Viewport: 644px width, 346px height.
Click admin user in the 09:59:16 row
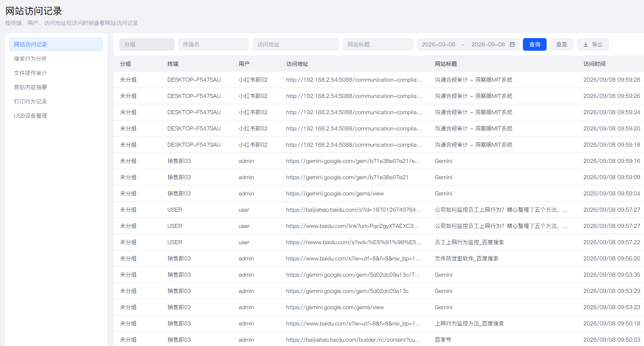pos(246,161)
